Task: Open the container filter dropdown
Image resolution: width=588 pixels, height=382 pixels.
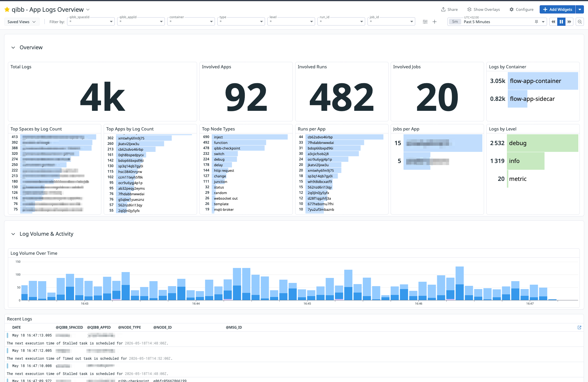Action: (191, 21)
